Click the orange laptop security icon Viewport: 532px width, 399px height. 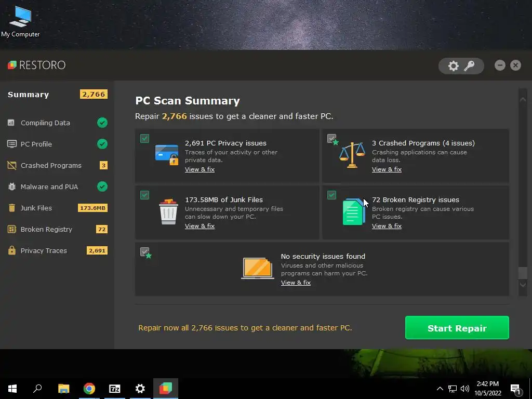click(258, 268)
